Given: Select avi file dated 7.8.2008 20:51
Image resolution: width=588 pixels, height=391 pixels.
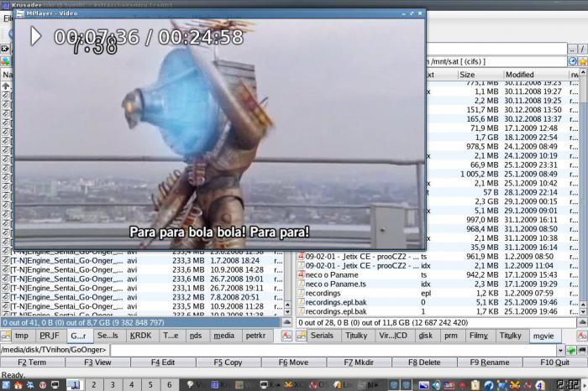Looking at the screenshot, I should (x=143, y=297).
